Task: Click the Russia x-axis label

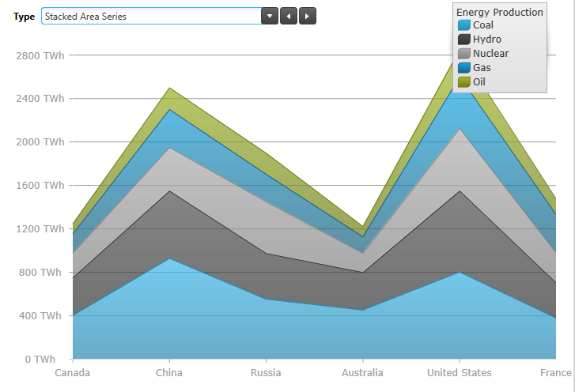Action: [x=266, y=373]
